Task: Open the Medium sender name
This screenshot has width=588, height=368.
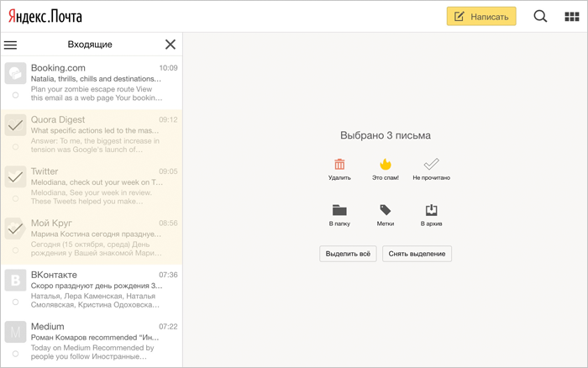Action: click(48, 327)
